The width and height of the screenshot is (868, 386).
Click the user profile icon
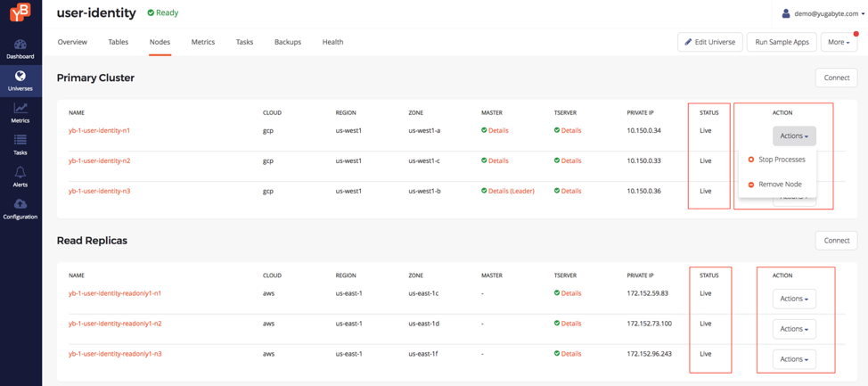coord(785,13)
